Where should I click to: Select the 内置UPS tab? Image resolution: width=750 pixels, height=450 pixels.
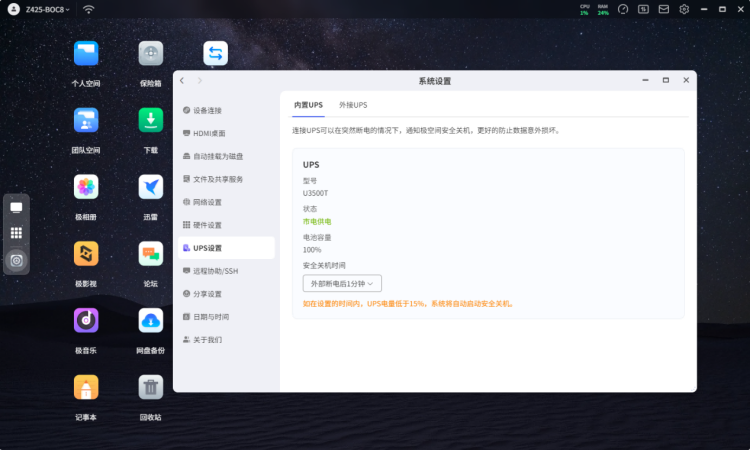click(x=308, y=105)
